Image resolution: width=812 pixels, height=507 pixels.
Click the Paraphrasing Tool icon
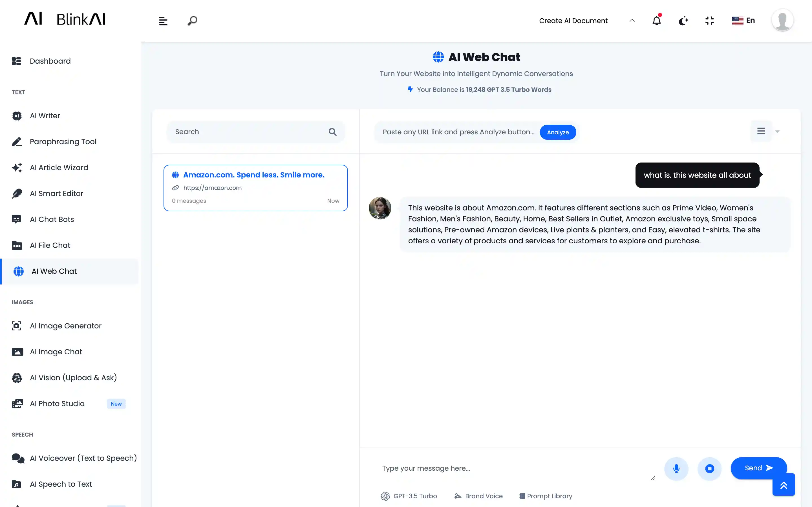16,141
